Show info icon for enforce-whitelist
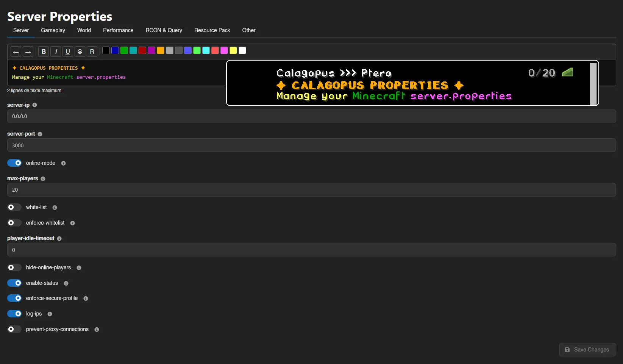The image size is (623, 364). pos(72,223)
